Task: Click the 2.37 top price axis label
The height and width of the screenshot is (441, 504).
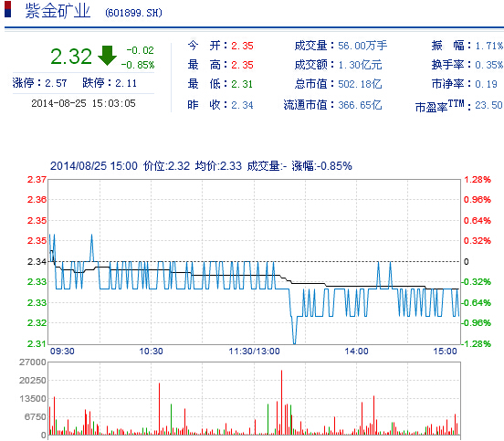Action: coord(37,180)
